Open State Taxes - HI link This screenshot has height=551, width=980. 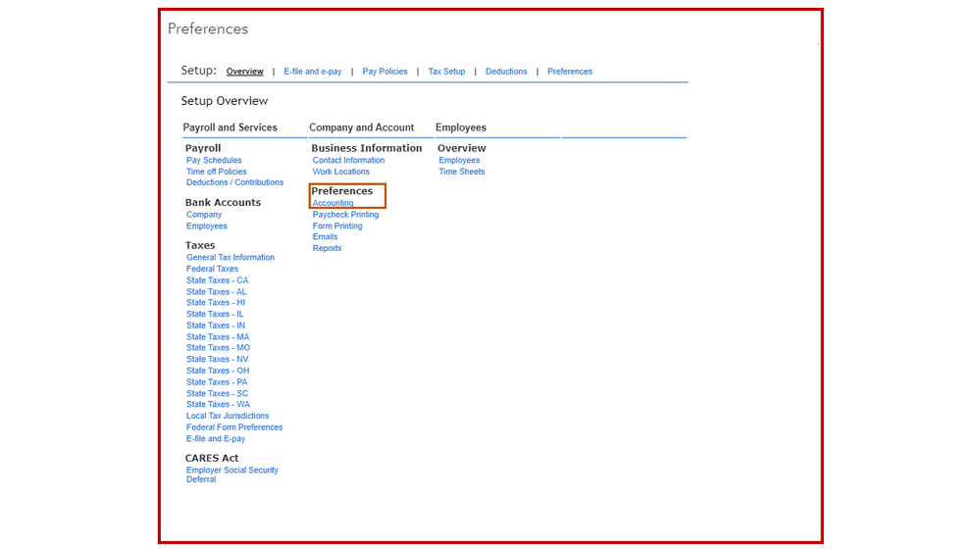click(x=216, y=302)
